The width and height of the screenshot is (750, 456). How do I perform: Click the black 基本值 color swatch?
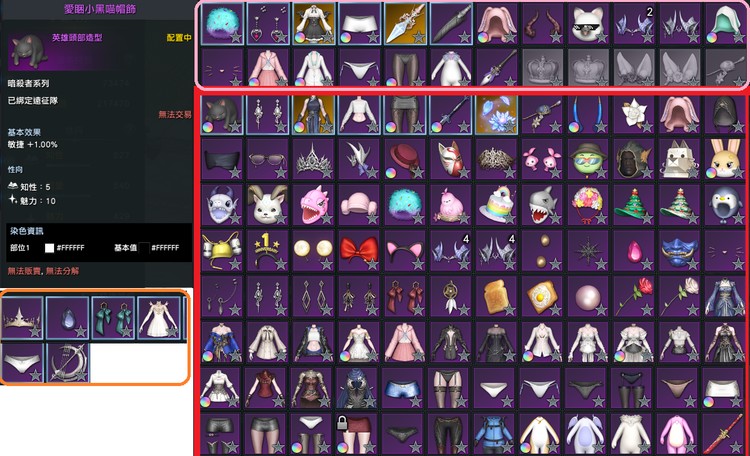144,248
